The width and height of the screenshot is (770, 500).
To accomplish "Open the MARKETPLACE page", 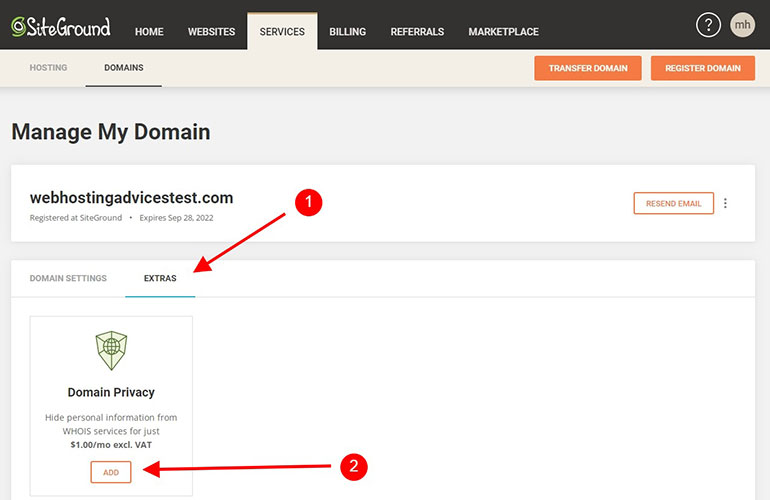I will coord(503,32).
